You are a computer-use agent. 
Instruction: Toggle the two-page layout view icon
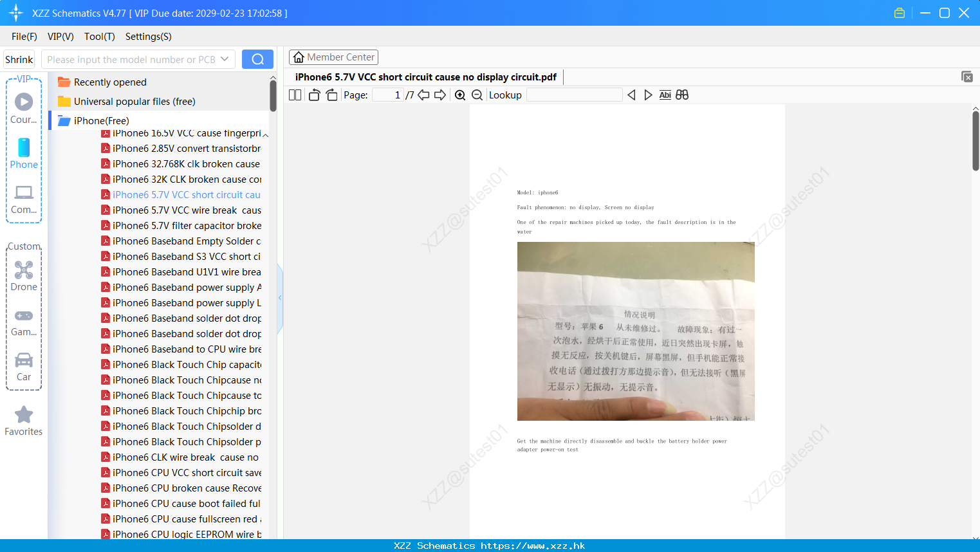pos(295,95)
